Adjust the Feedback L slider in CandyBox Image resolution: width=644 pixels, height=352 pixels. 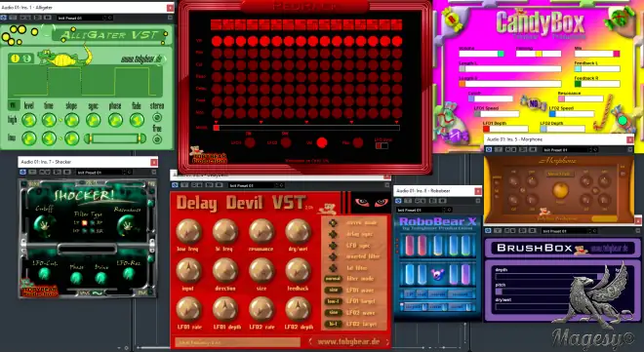pyautogui.click(x=597, y=68)
